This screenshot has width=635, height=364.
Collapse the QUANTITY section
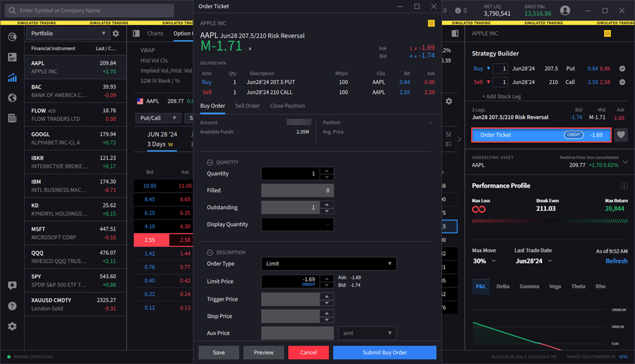[x=210, y=163]
